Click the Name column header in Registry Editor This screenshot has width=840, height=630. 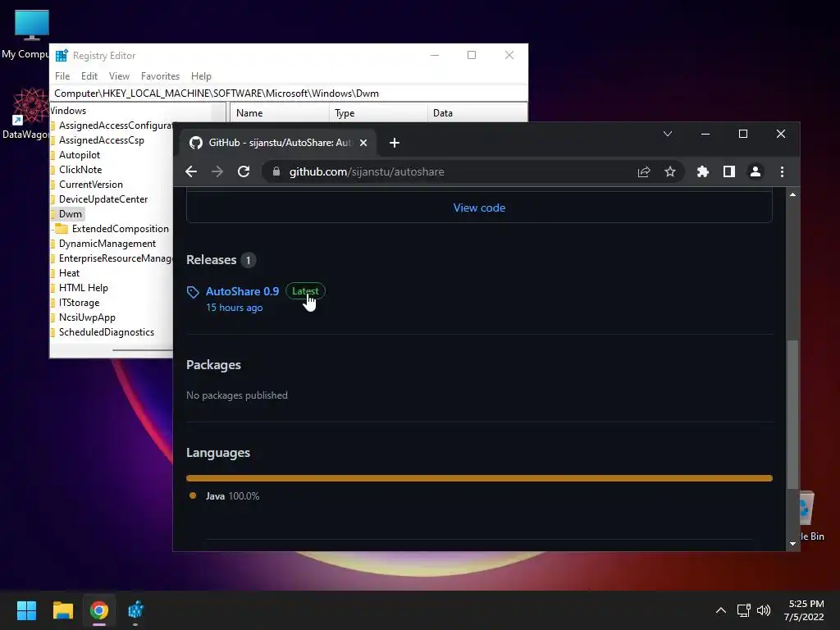pos(280,113)
